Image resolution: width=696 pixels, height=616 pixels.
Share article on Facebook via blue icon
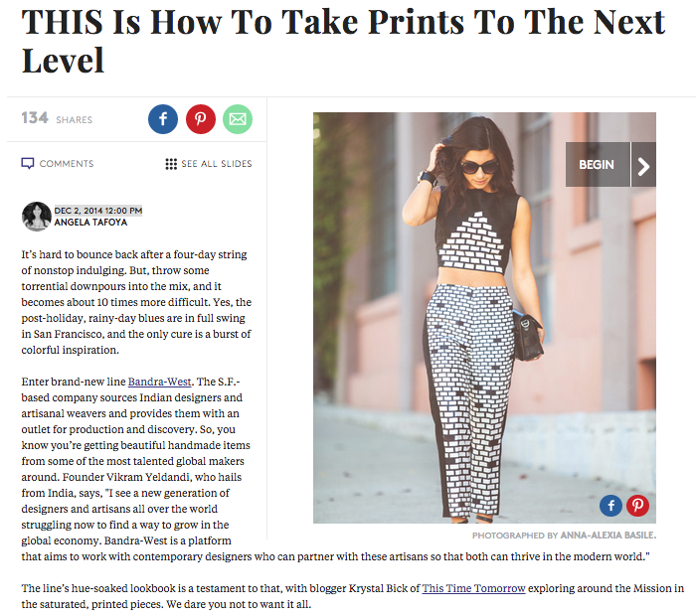coord(163,119)
